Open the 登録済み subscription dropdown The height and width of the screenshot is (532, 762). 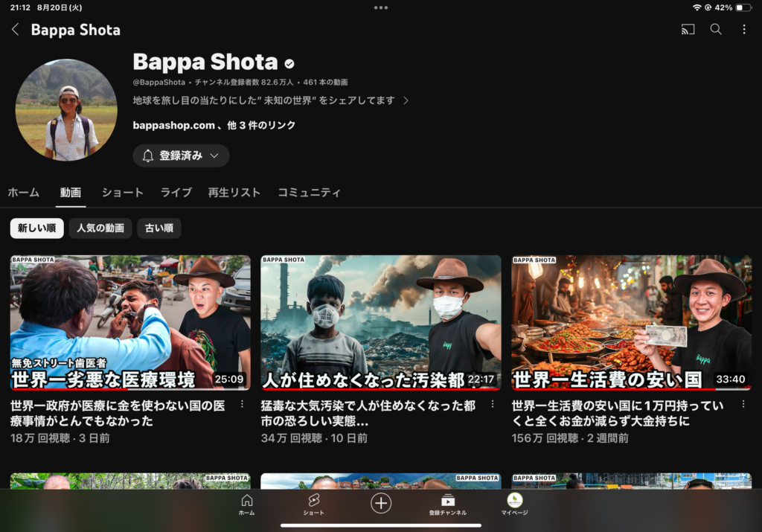coord(181,156)
